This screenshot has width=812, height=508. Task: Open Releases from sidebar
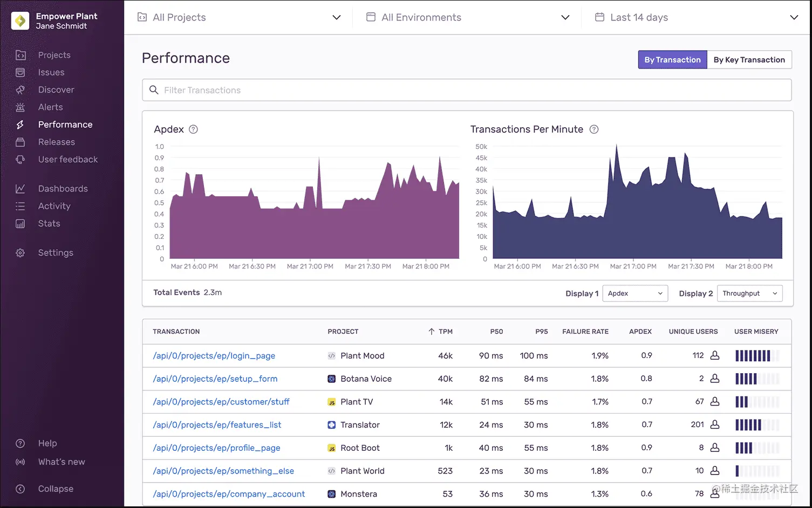(x=57, y=142)
